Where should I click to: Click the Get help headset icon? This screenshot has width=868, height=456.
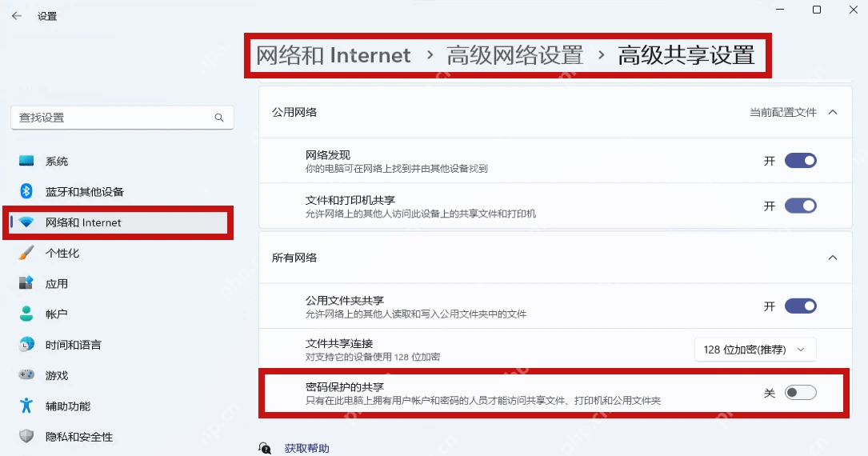pos(265,448)
